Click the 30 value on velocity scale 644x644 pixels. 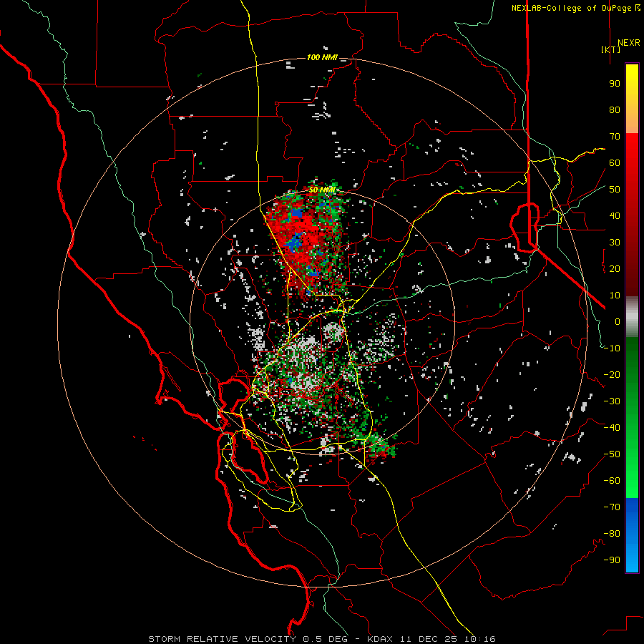[615, 243]
